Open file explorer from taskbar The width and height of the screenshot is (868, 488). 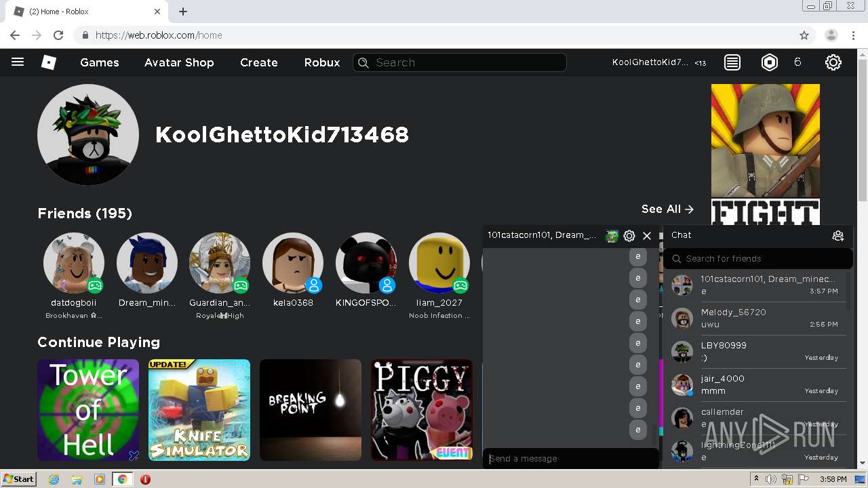[77, 479]
